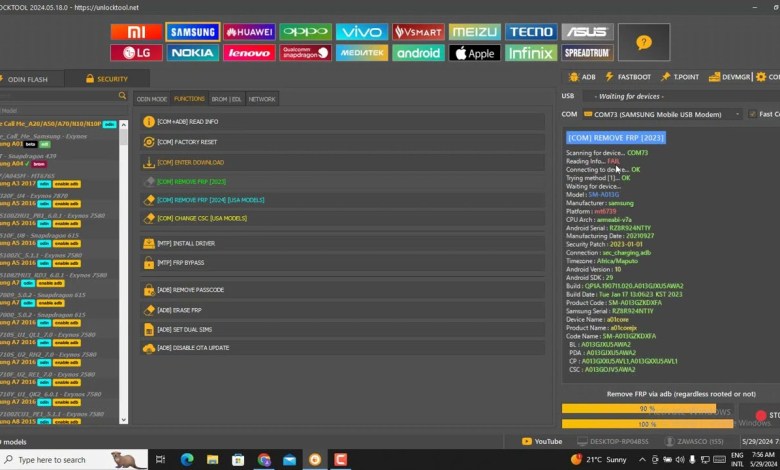
Task: Open the Vsmart brand logo
Action: tap(418, 32)
